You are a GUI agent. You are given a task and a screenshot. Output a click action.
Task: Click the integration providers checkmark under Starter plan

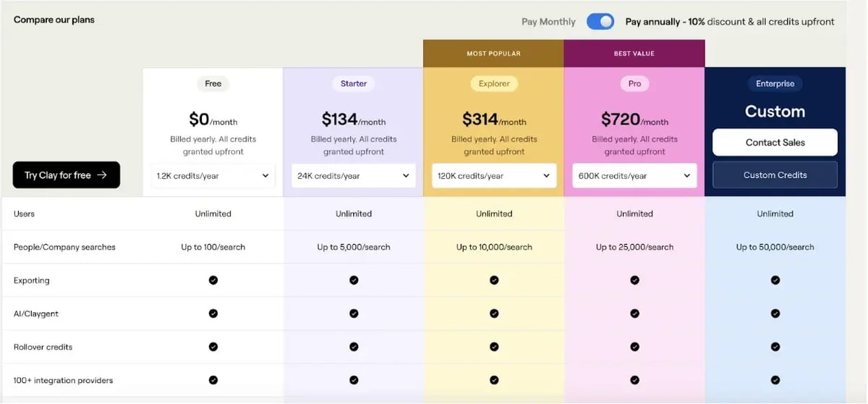354,380
